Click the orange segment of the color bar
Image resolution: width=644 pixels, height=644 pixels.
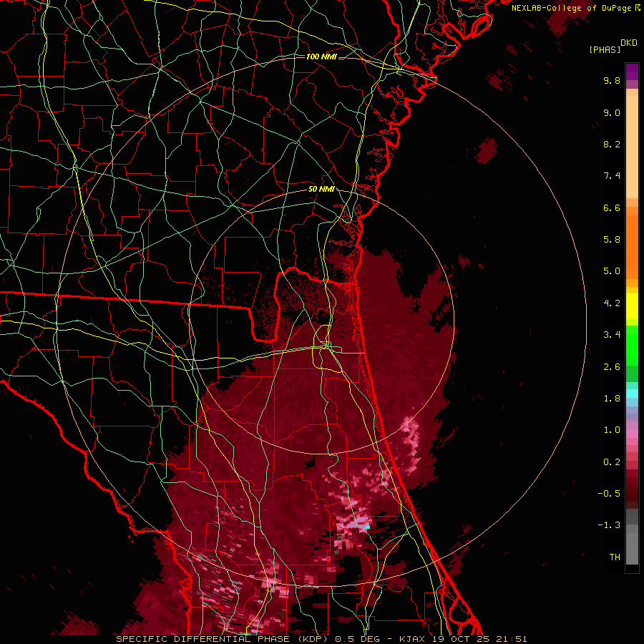(x=632, y=247)
